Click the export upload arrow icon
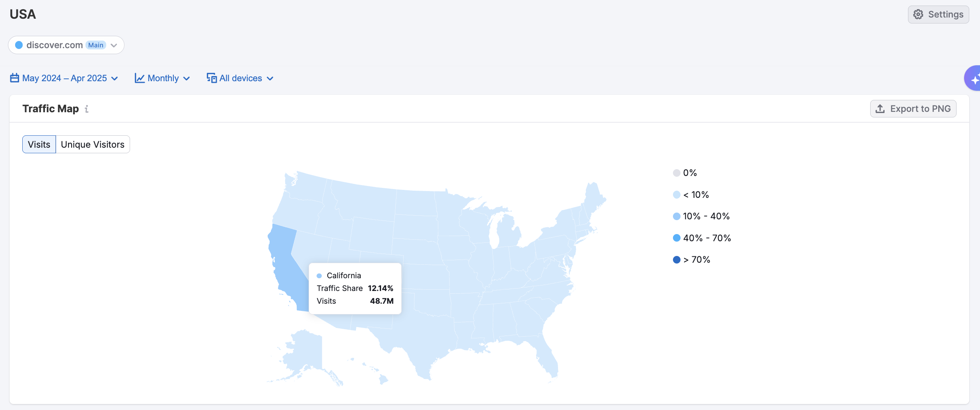 pyautogui.click(x=880, y=109)
